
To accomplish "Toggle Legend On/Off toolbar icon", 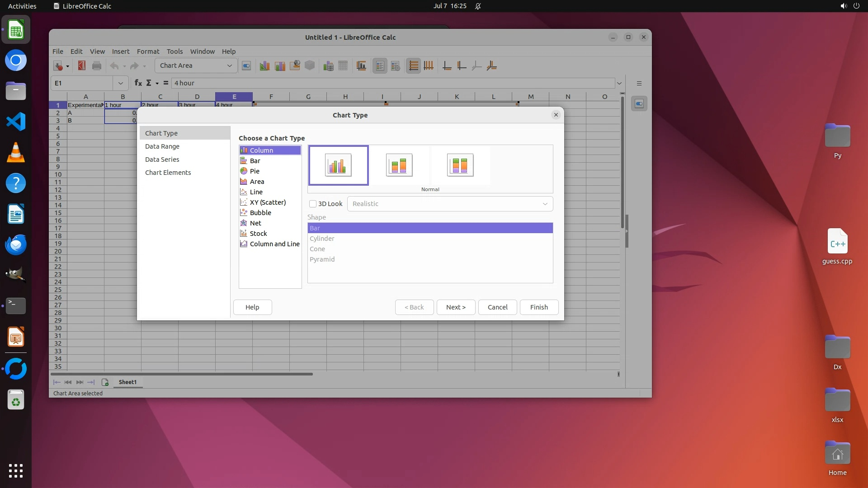I will point(380,66).
